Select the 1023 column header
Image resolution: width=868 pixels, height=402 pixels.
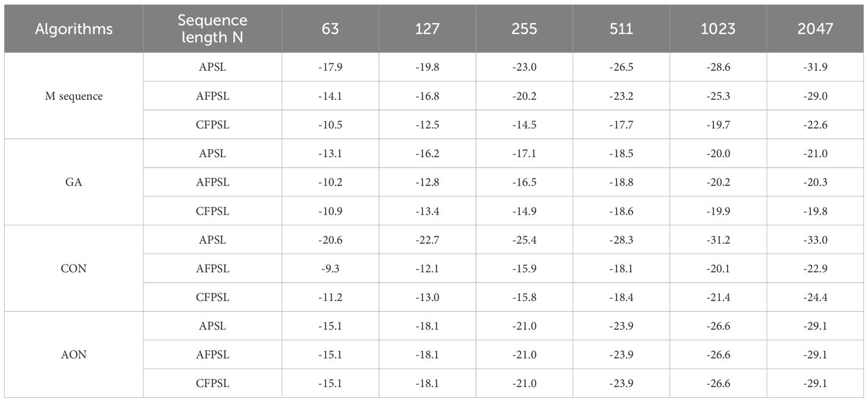tap(718, 29)
